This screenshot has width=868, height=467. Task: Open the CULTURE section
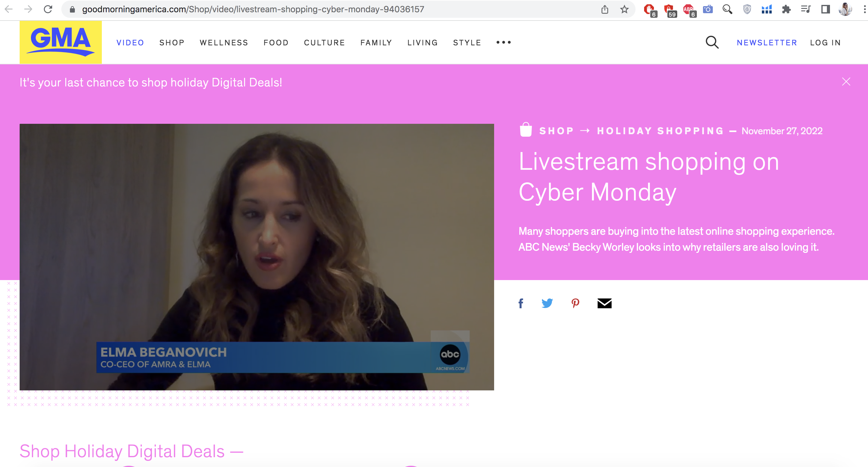click(325, 43)
